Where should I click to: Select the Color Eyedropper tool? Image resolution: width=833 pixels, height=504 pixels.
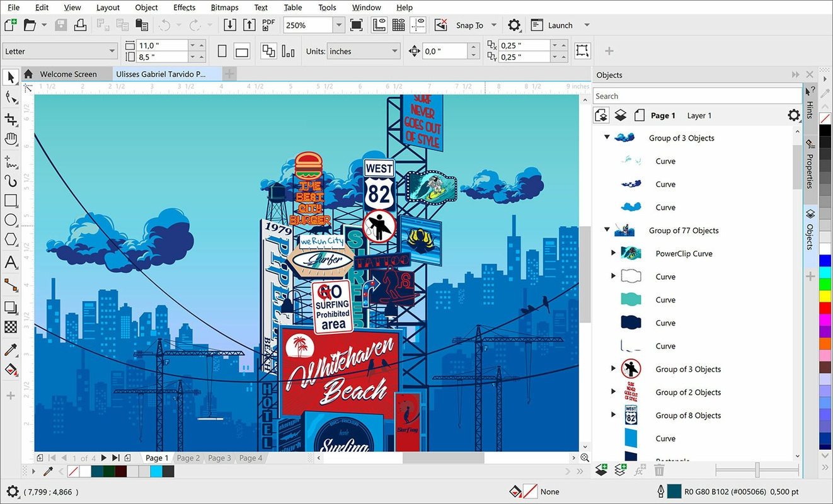pyautogui.click(x=10, y=349)
